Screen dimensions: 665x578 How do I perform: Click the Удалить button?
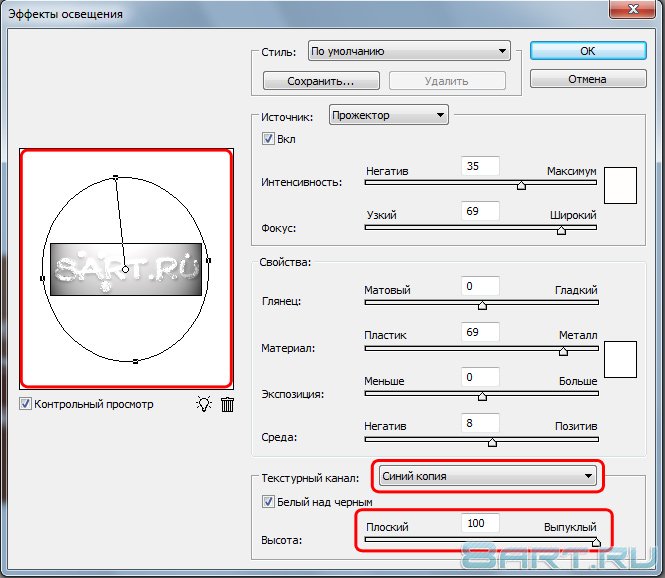pyautogui.click(x=447, y=81)
